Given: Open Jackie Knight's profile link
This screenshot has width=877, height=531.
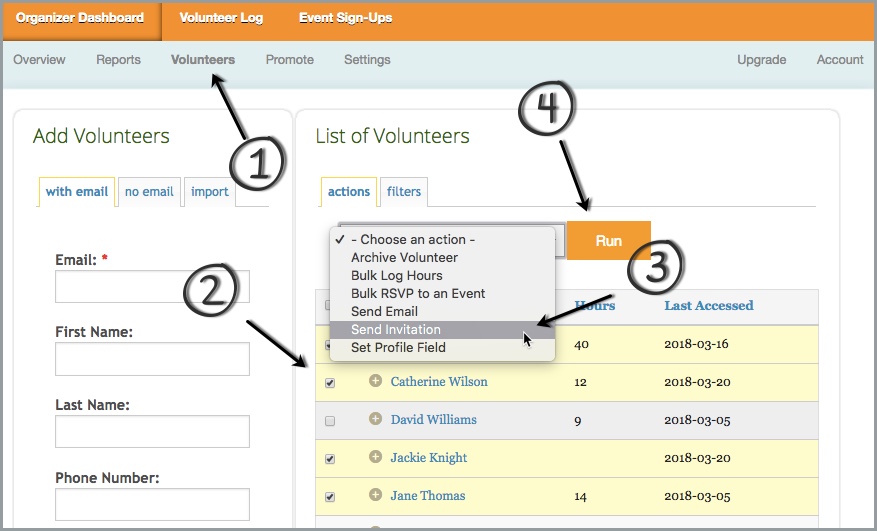Looking at the screenshot, I should pos(428,458).
